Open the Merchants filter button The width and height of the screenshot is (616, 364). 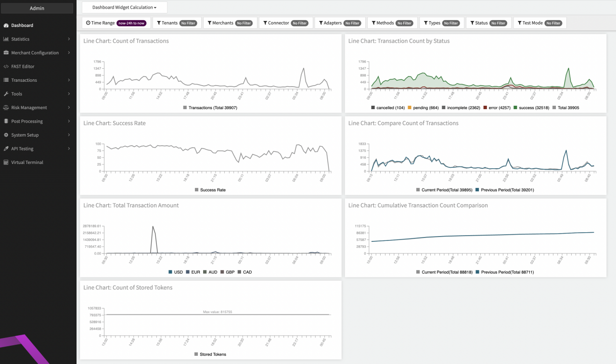tap(229, 23)
